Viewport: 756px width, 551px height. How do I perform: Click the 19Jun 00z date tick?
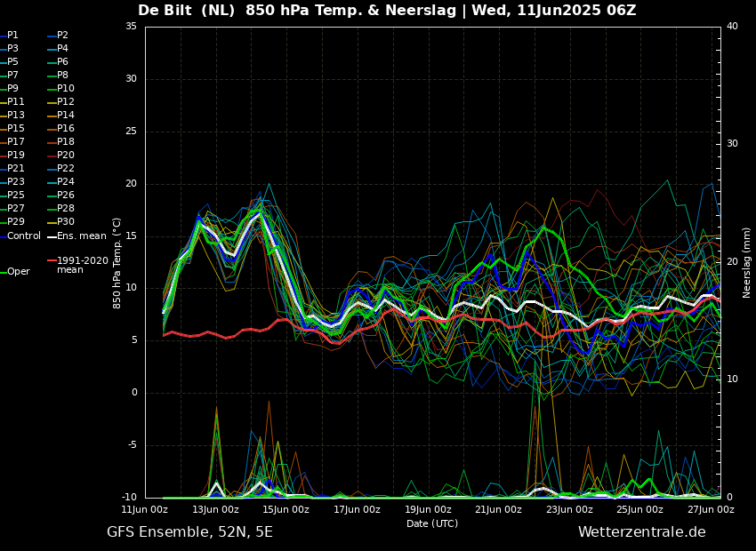click(x=428, y=509)
